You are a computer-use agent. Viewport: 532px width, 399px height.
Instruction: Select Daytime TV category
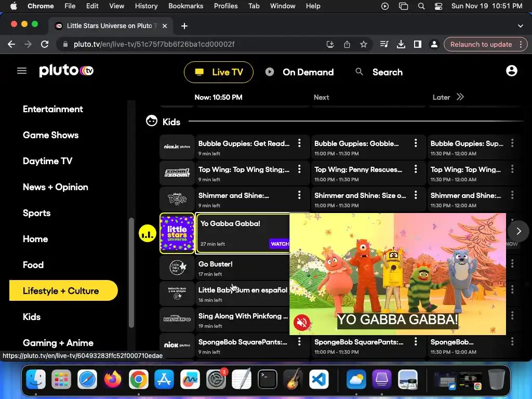(x=47, y=161)
